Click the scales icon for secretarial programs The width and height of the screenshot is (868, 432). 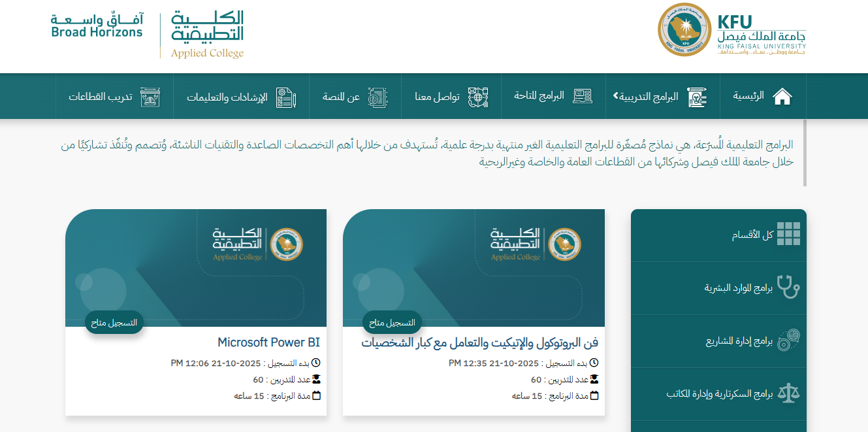(x=788, y=393)
